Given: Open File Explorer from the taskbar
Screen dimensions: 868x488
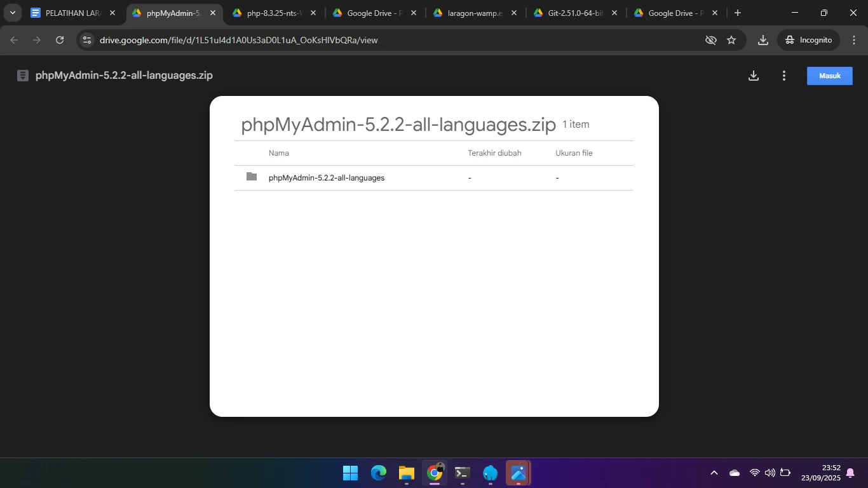Looking at the screenshot, I should click(x=406, y=473).
